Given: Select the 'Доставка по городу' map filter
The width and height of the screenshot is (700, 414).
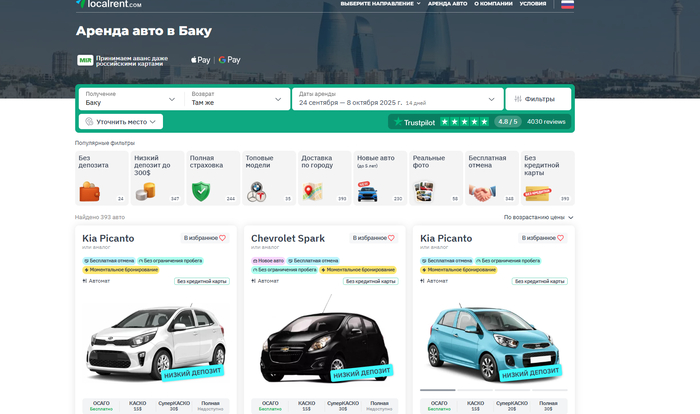Looking at the screenshot, I should (x=324, y=177).
